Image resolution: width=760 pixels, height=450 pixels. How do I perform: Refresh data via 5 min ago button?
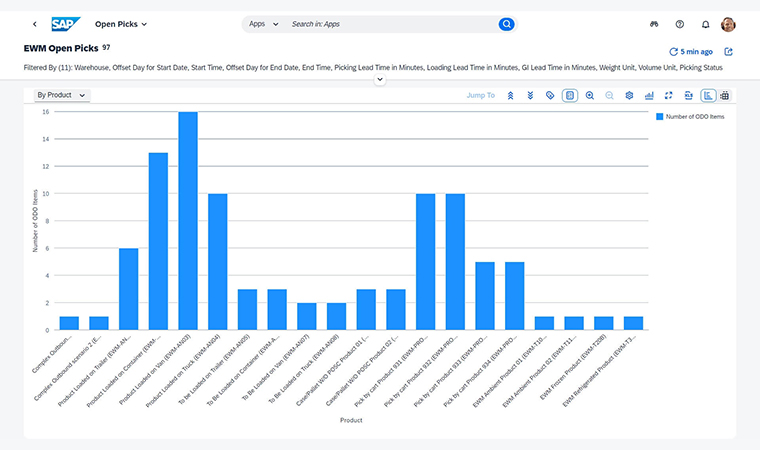coord(691,51)
